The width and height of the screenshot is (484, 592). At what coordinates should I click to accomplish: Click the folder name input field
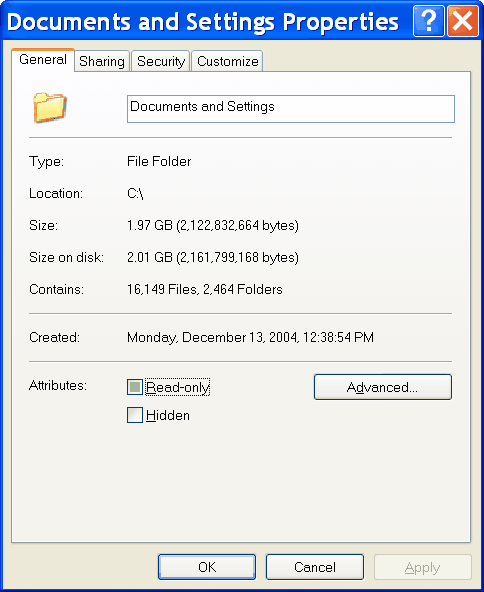tap(291, 109)
